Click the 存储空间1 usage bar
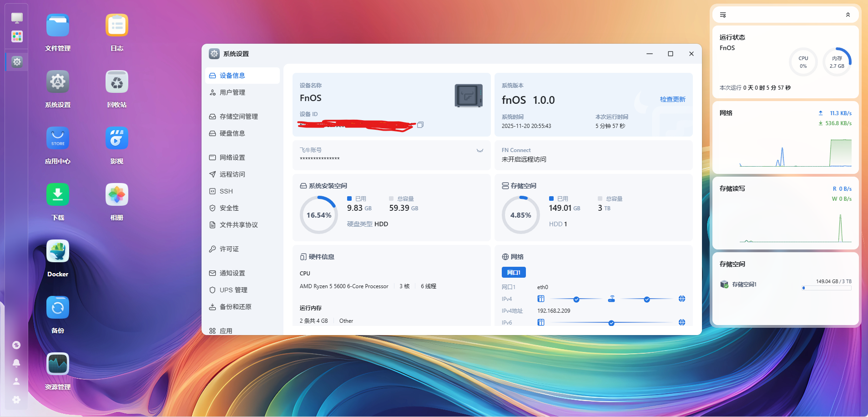This screenshot has width=868, height=417. click(826, 288)
